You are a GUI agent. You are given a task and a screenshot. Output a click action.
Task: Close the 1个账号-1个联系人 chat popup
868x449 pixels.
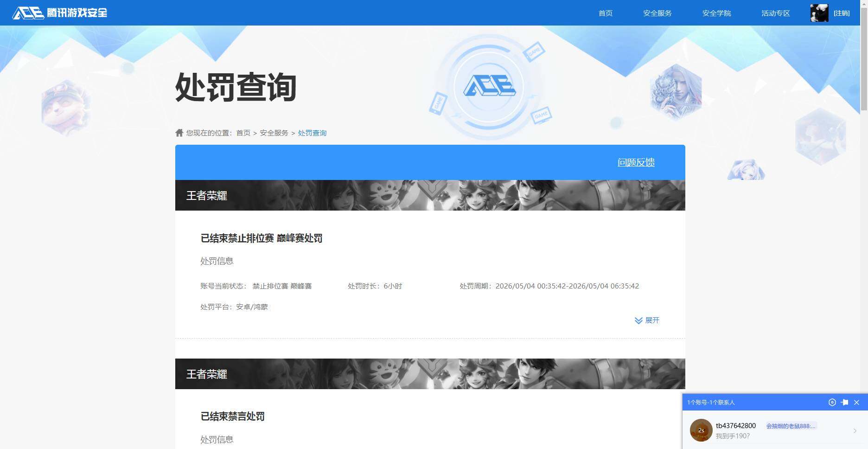point(857,402)
